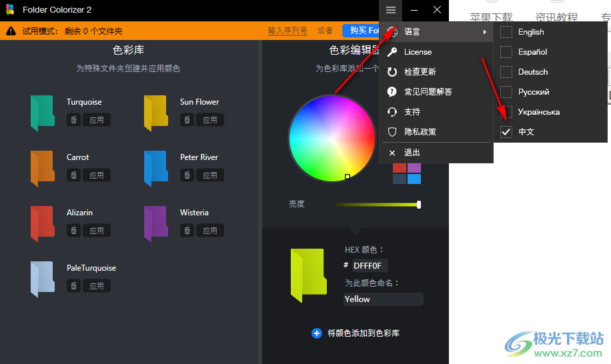Click the blue plus add-color icon
The image size is (611, 364).
click(317, 333)
